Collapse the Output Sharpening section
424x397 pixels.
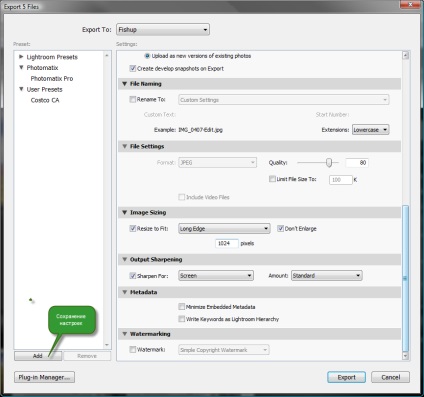(x=125, y=259)
